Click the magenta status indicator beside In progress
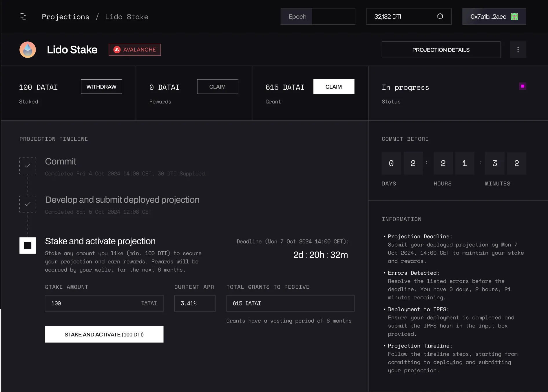Image resolution: width=548 pixels, height=392 pixels. click(522, 86)
